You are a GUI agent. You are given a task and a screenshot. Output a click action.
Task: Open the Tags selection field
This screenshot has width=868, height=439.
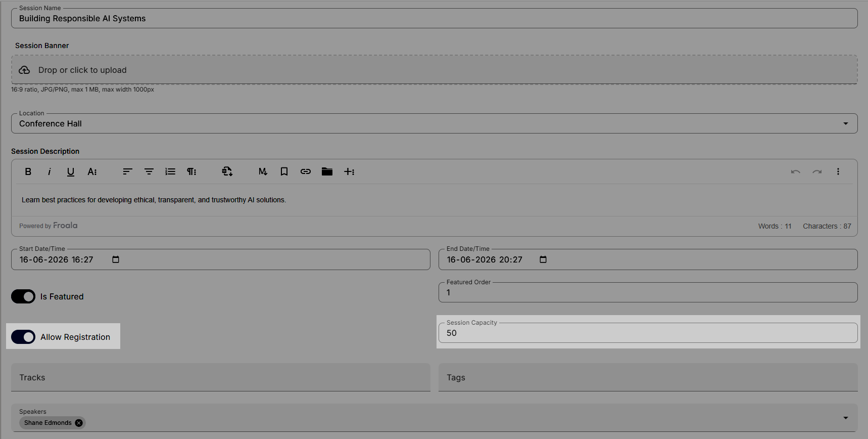coord(648,377)
